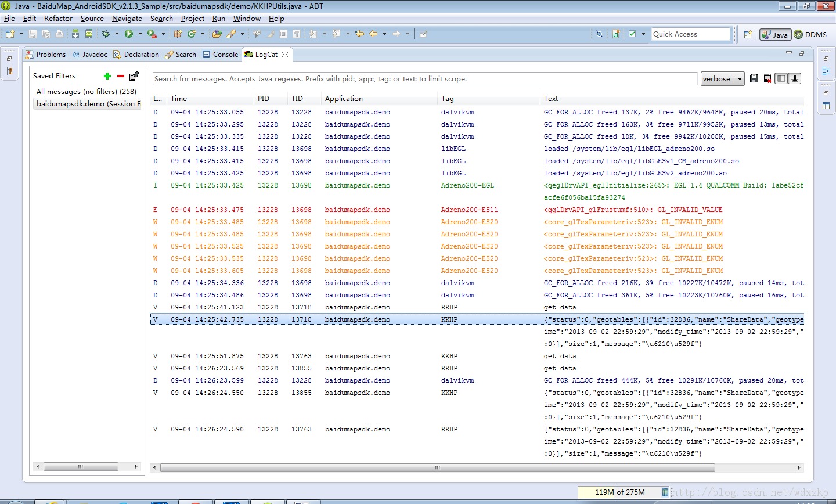Image resolution: width=836 pixels, height=504 pixels.
Task: Switch to the Problems tab
Action: pos(45,55)
